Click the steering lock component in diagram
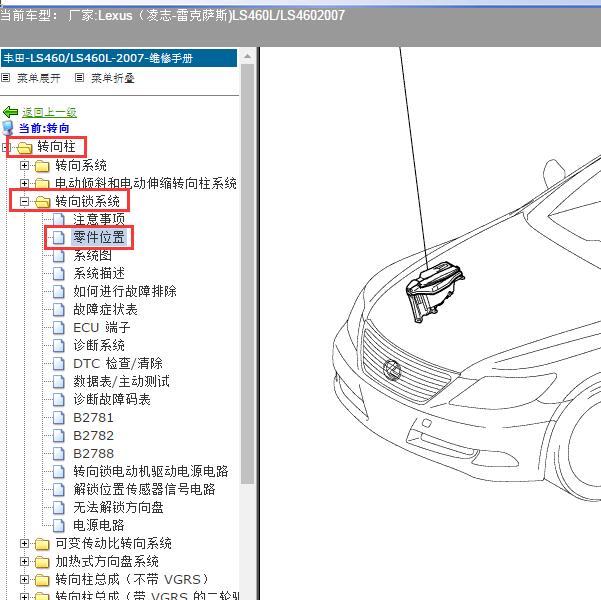Viewport: 601px width, 600px height. 435,291
